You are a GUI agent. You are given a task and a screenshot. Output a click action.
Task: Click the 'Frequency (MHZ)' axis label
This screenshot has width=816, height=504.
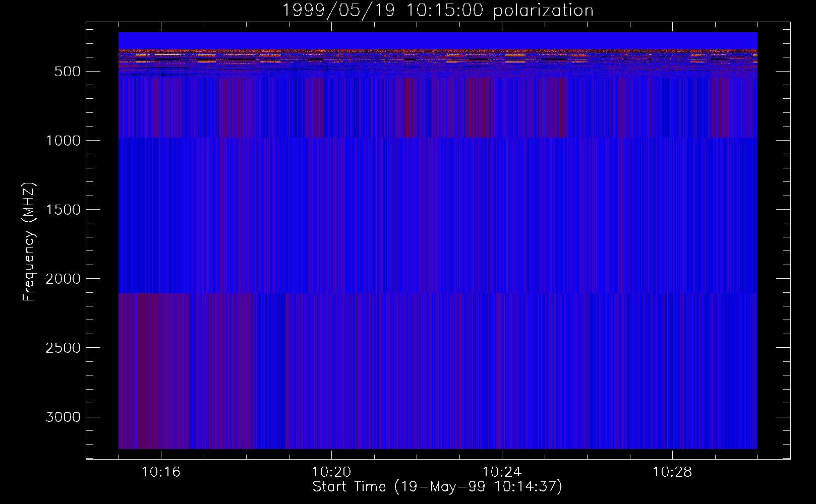tap(29, 242)
